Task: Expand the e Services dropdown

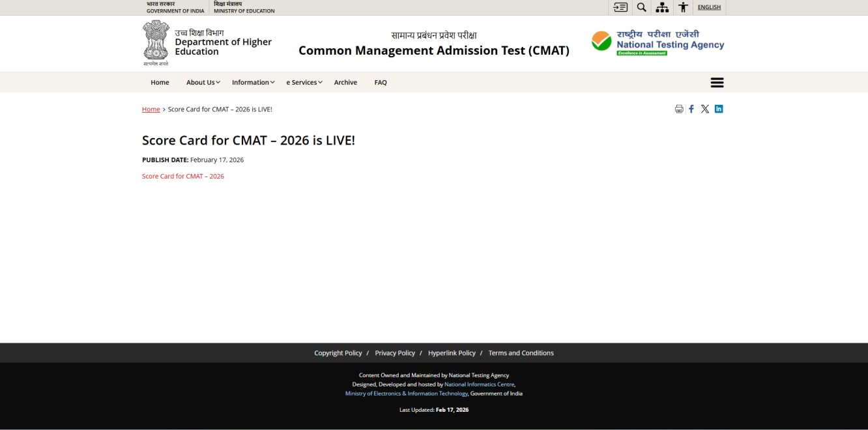Action: coord(303,82)
